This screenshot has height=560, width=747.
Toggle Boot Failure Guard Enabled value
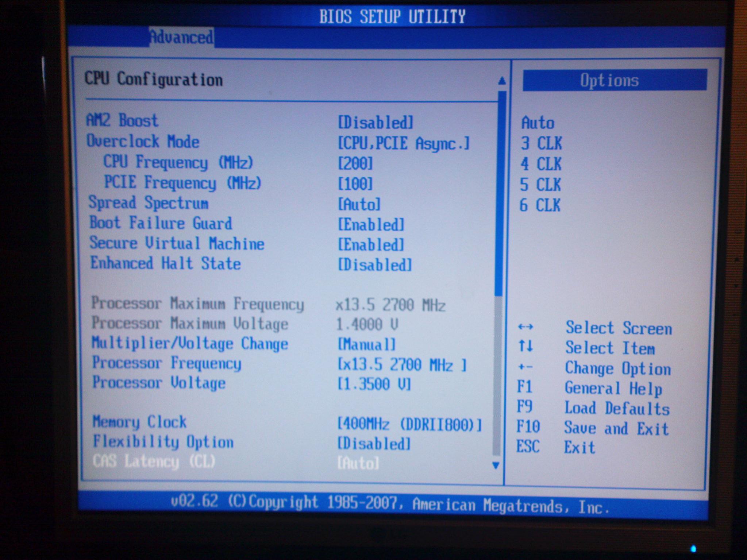[371, 224]
